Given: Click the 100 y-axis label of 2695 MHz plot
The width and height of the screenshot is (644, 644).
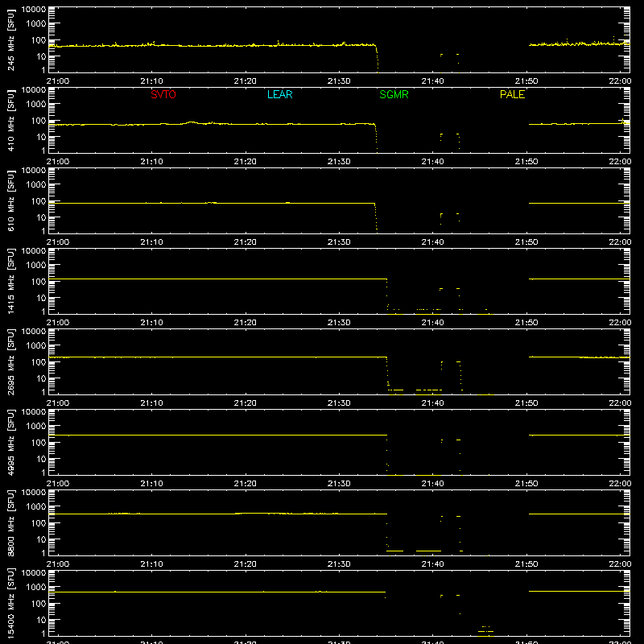Looking at the screenshot, I should click(x=39, y=362).
